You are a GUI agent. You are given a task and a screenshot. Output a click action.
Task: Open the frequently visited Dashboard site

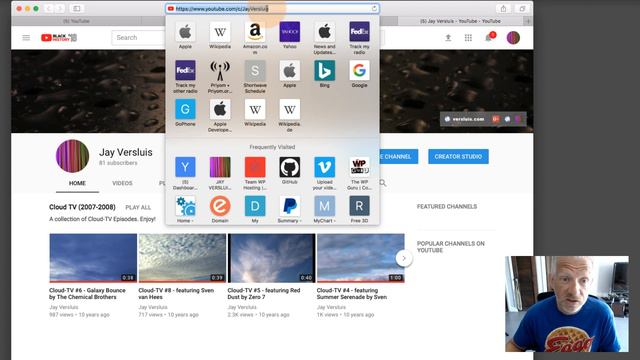(185, 167)
